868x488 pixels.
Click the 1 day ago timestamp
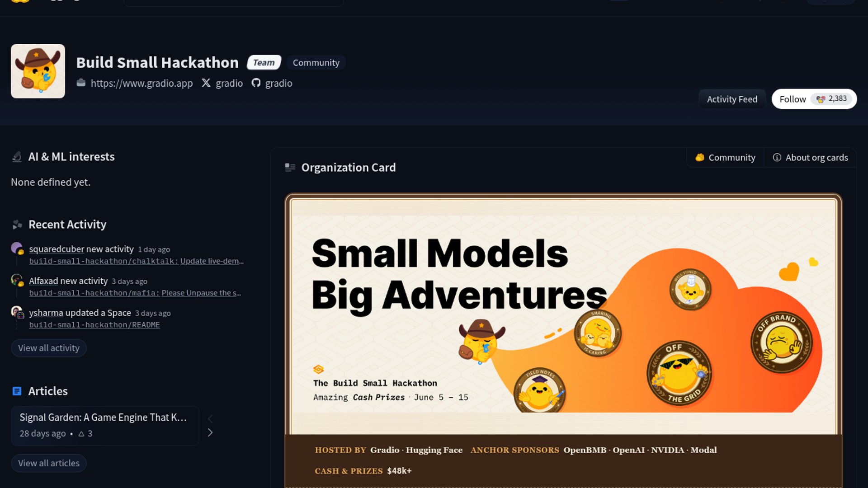pyautogui.click(x=154, y=249)
